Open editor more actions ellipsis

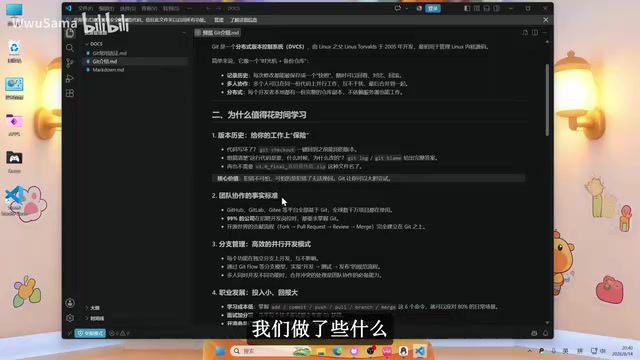click(545, 33)
